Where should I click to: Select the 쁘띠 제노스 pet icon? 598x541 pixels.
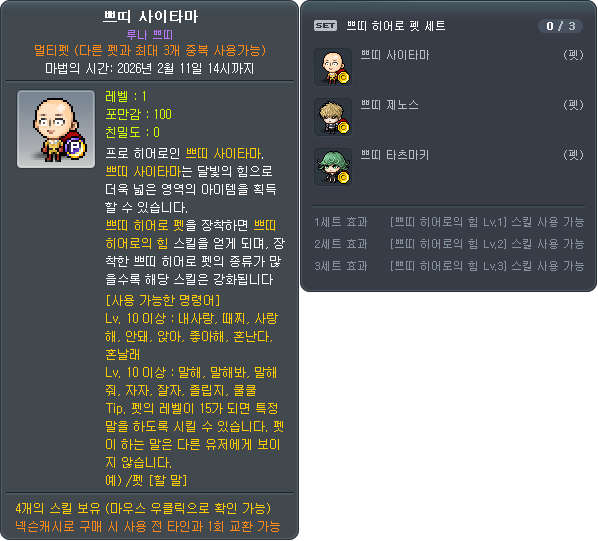coord(333,117)
